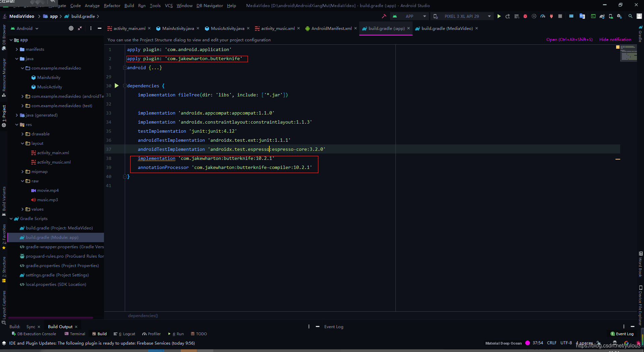
Task: Click the Make Project hammer icon
Action: click(384, 16)
